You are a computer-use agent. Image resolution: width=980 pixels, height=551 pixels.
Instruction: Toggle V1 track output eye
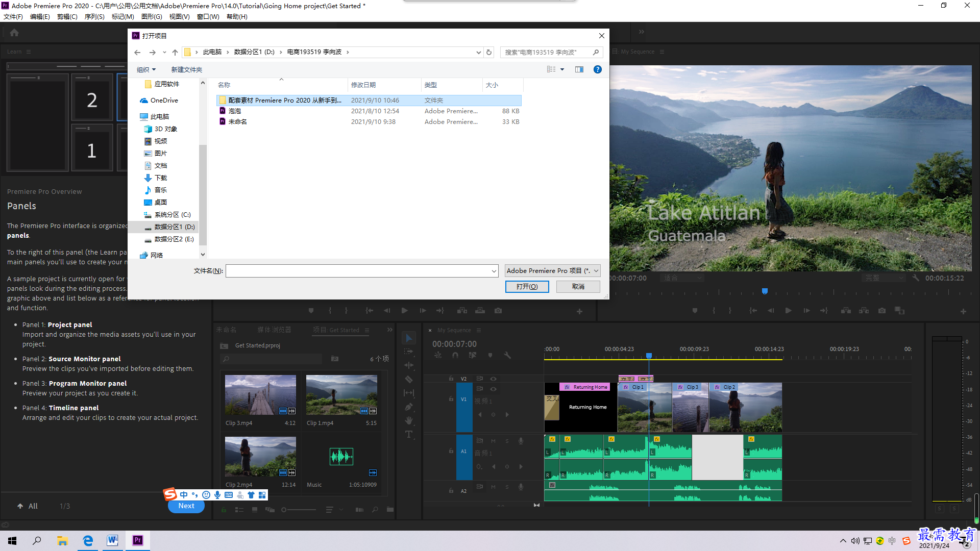point(493,389)
